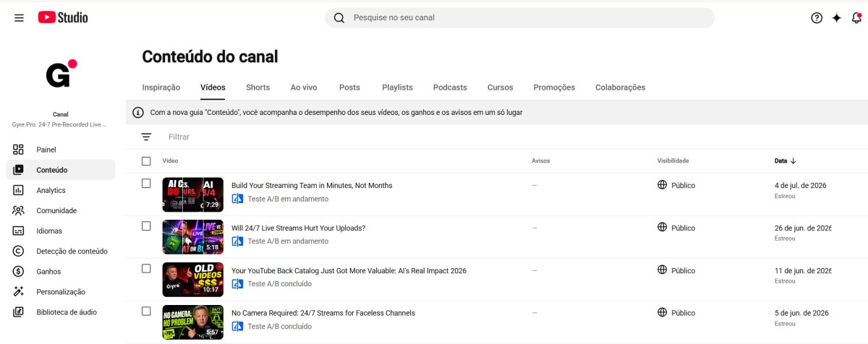
Task: Tick the No Camera Required video checkbox
Action: (x=146, y=311)
